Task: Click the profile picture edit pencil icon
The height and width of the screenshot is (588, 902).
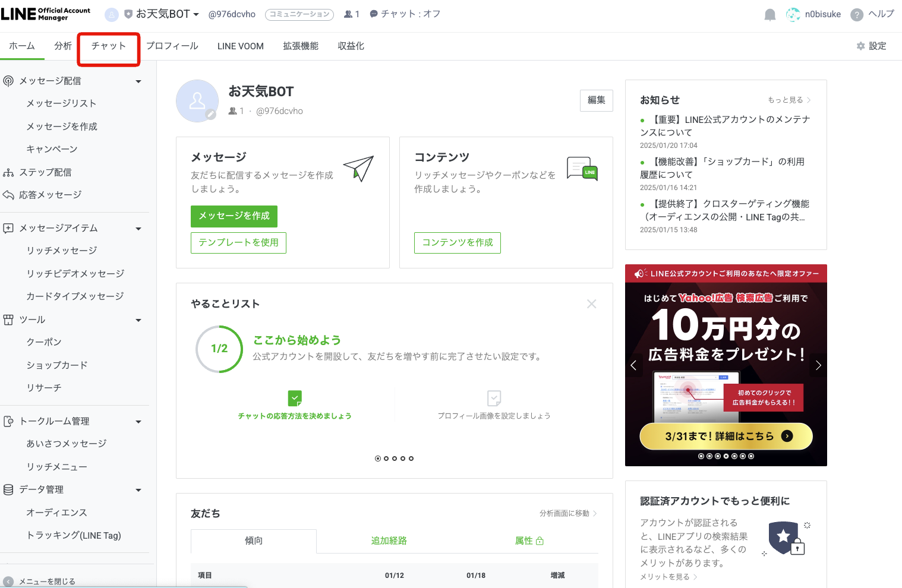Action: click(210, 115)
